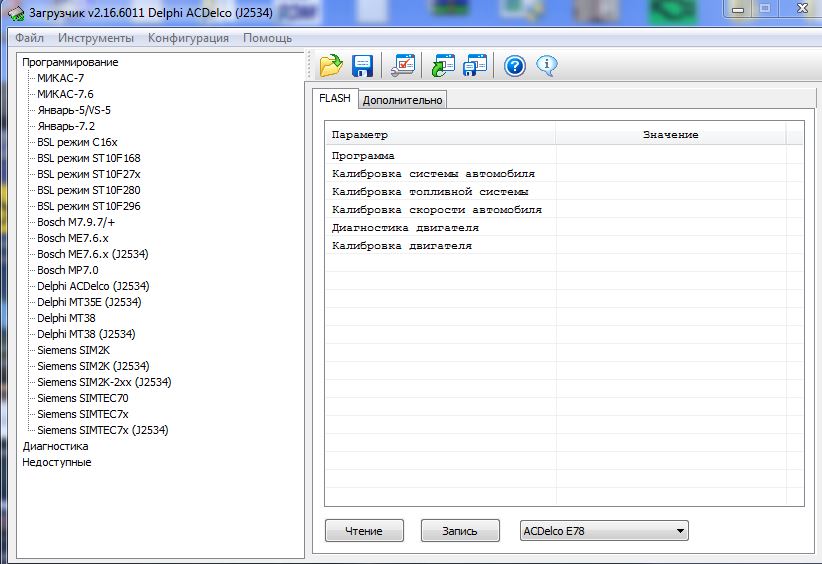Select Delphi MT35E (J2534)

[89, 302]
